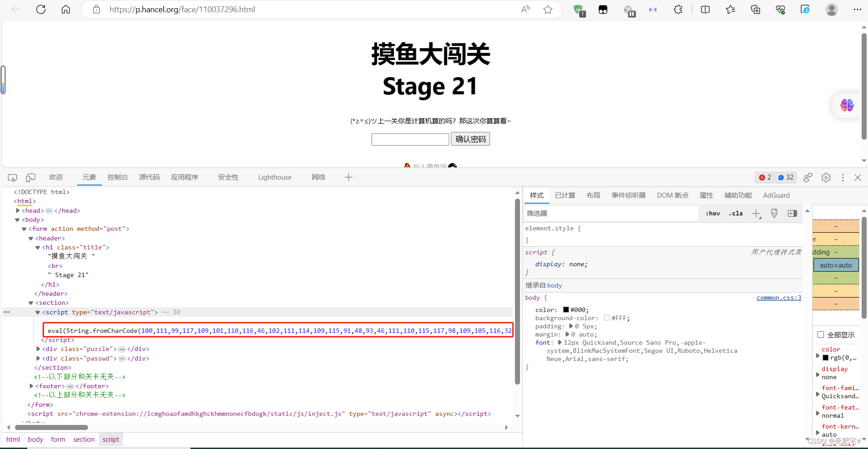Expand the padding property triangle
Screen dimensions: 868x449
[x=571, y=326]
